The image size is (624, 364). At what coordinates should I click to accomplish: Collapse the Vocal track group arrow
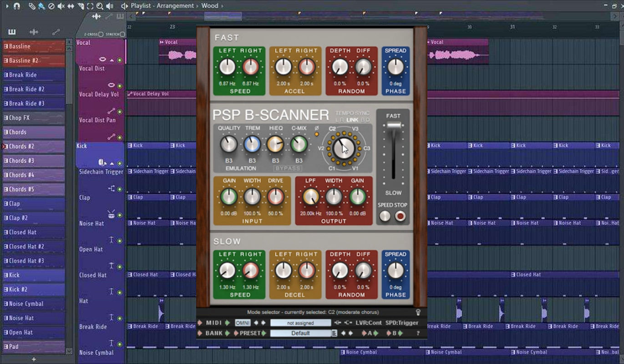pos(112,60)
